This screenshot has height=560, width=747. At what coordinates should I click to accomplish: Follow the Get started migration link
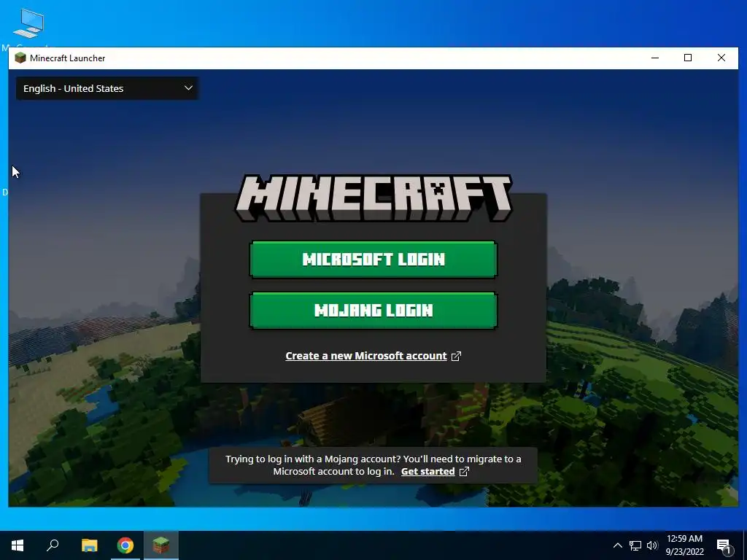click(435, 472)
